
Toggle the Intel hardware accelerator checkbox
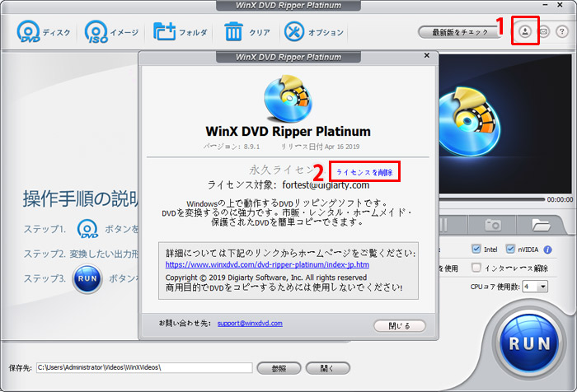click(476, 249)
